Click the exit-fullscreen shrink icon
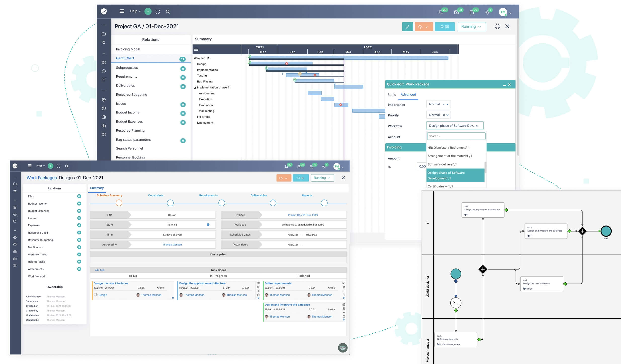 pyautogui.click(x=497, y=26)
